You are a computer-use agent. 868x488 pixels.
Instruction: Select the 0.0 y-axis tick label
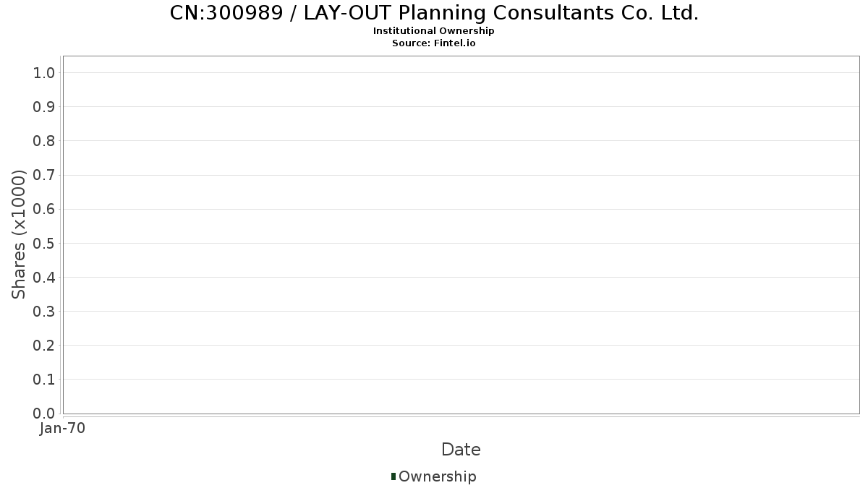(x=44, y=414)
